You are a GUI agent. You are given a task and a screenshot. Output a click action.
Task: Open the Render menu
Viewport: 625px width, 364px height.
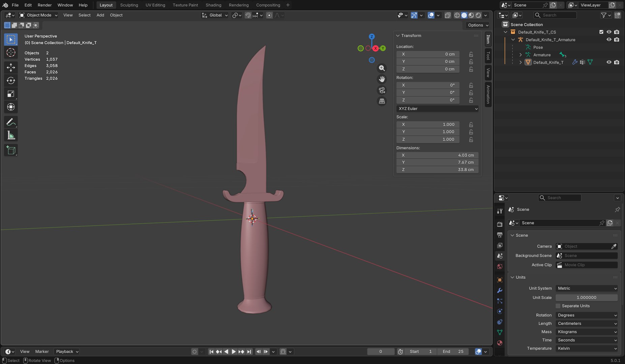44,5
